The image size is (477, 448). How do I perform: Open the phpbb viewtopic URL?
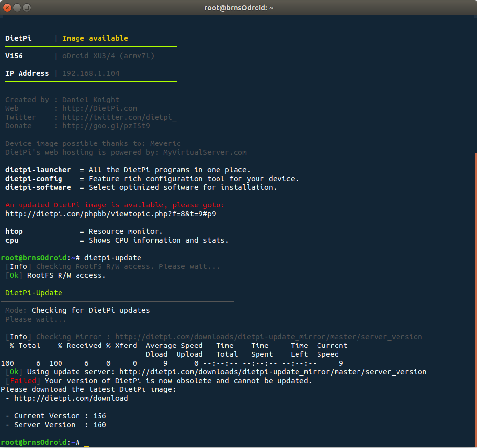click(x=110, y=214)
